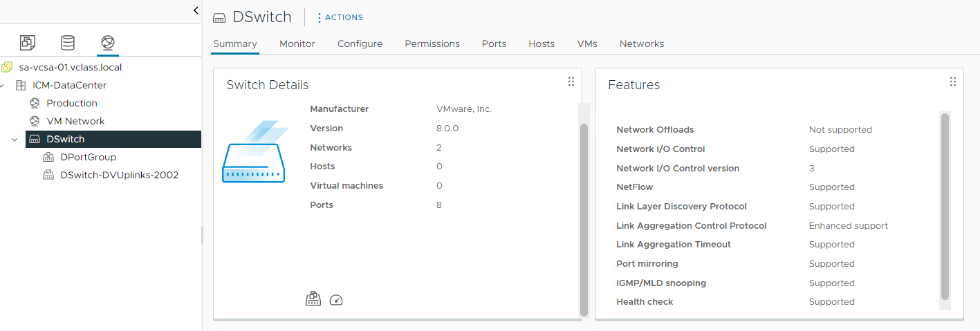Click the port group icon beside DPortGroup
Image resolution: width=980 pixels, height=331 pixels.
[x=48, y=157]
